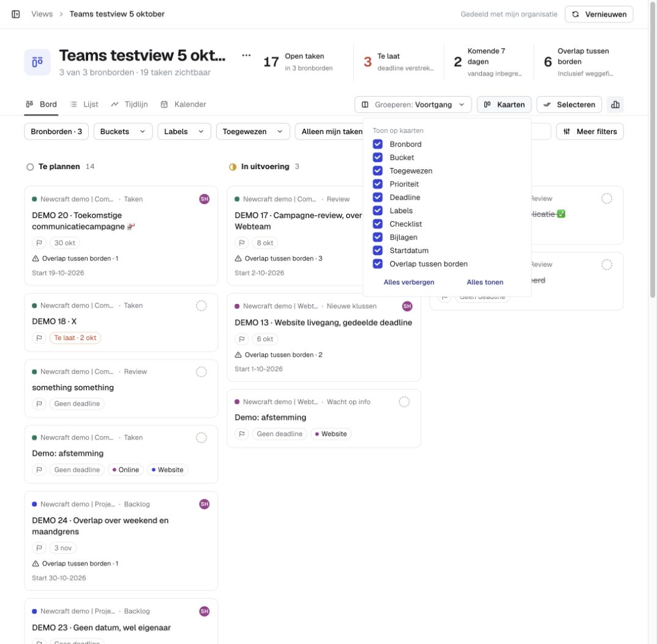The image size is (657, 644).
Task: Uncheck the Toegewezen checkbox
Action: [x=378, y=170]
